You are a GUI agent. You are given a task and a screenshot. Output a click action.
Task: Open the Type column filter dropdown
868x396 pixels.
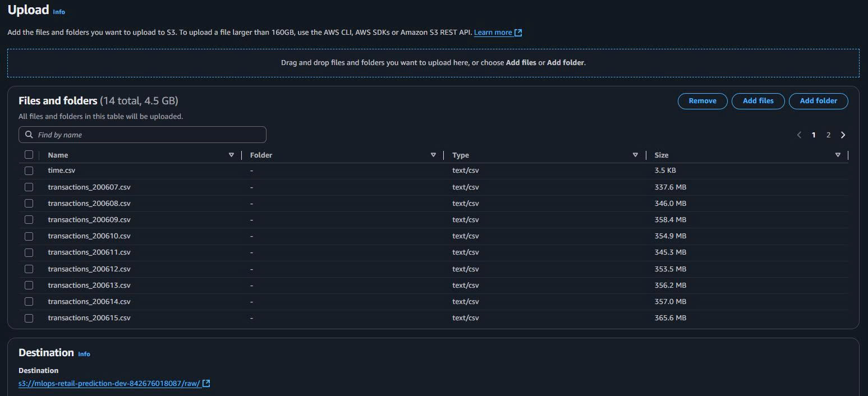point(635,154)
